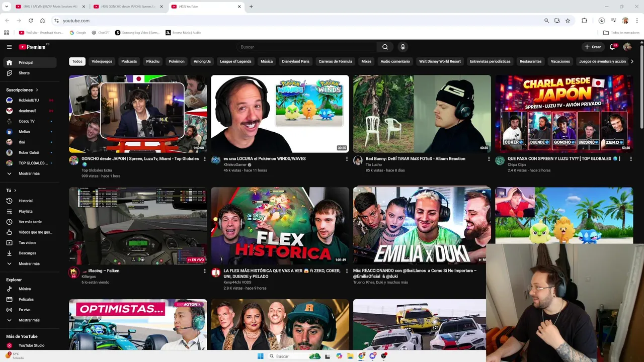Viewport: 644px width, 362px height.
Task: Open new Chrome tab with plus button
Action: pyautogui.click(x=251, y=7)
